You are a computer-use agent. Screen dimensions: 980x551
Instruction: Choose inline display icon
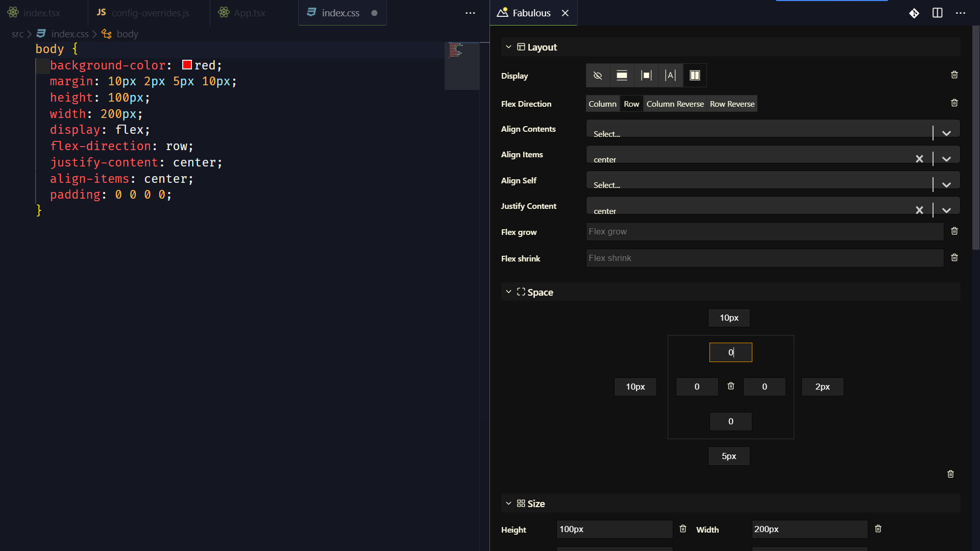pyautogui.click(x=670, y=76)
